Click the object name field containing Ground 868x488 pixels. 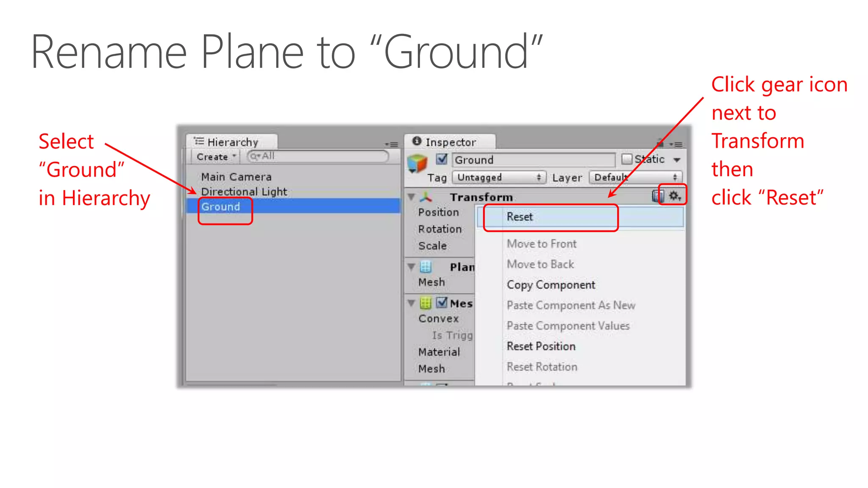[534, 160]
